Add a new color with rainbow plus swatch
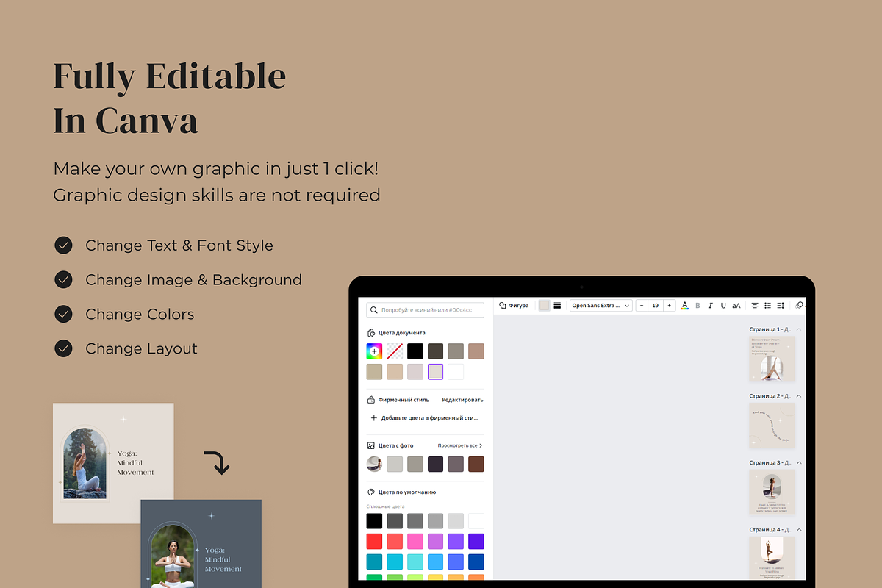882x588 pixels. coord(374,351)
